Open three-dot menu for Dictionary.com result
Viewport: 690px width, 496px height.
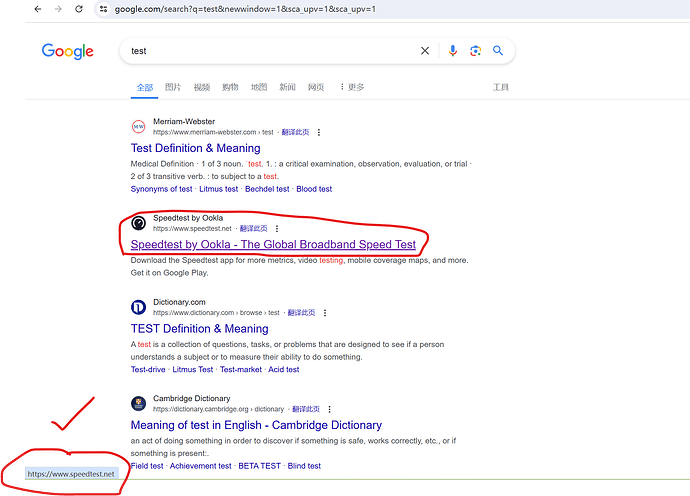pos(325,312)
